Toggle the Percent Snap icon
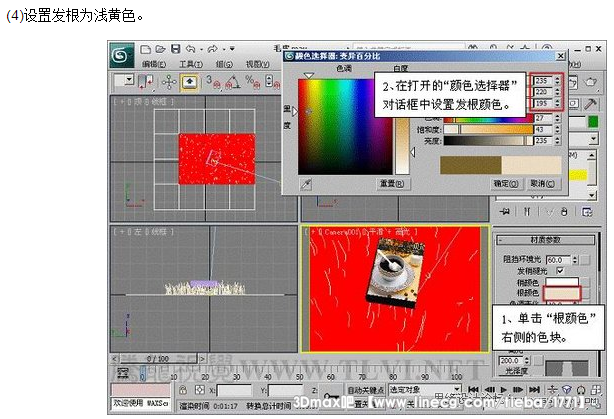The width and height of the screenshot is (614, 419). (252, 81)
